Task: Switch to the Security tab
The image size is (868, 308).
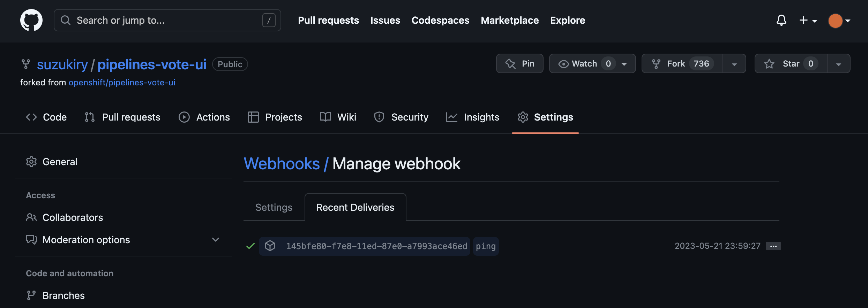Action: coord(401,117)
